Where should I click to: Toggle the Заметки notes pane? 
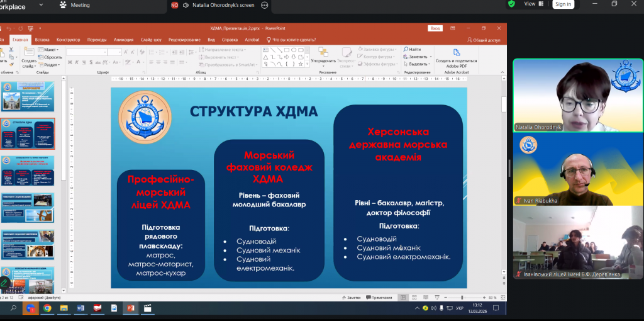[x=351, y=298]
